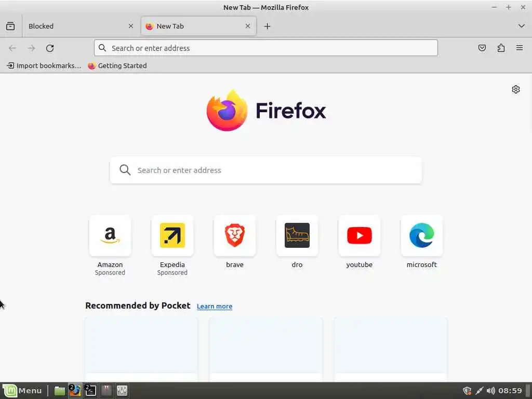Click the magnifier in center search box

[x=125, y=170]
